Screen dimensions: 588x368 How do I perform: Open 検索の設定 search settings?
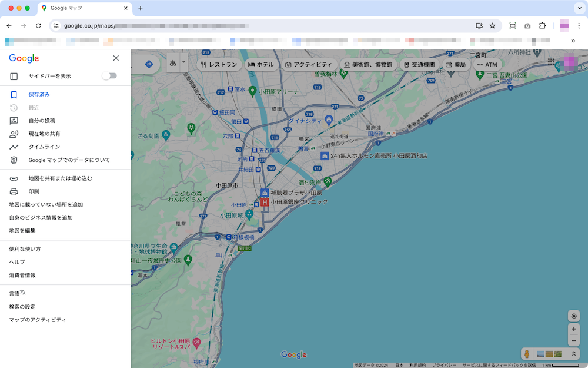tap(22, 307)
